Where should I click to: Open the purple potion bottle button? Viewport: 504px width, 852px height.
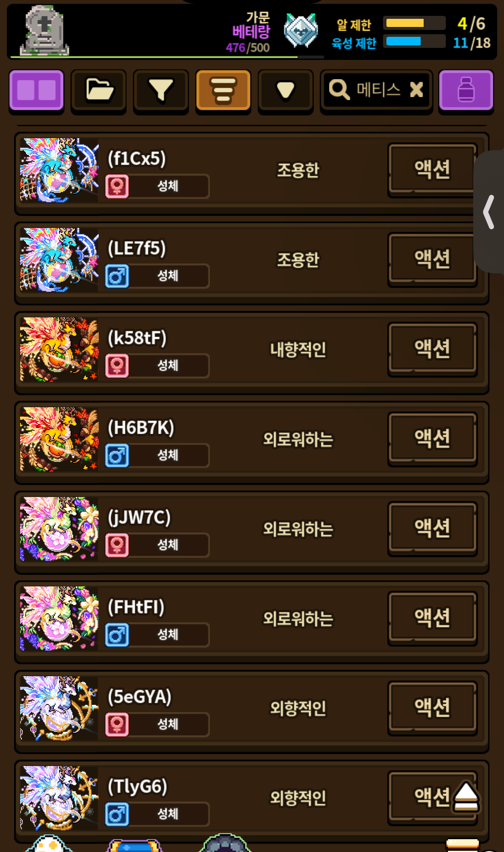coord(466,91)
